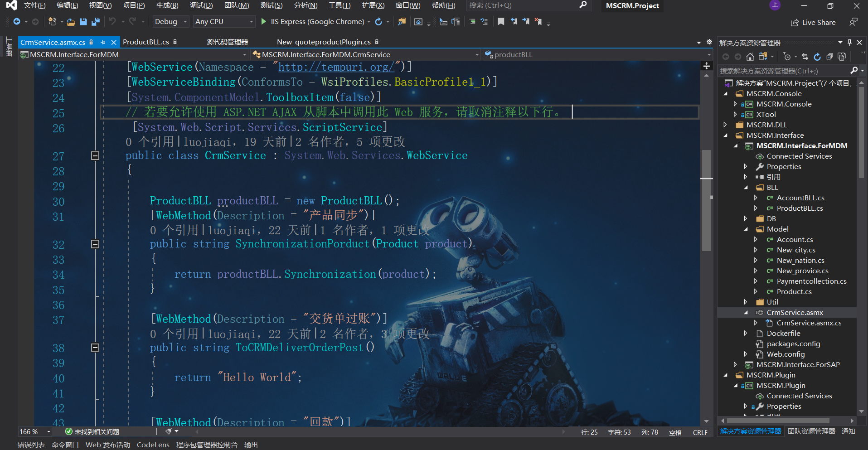The width and height of the screenshot is (868, 450).
Task: Click pending changes filter clock icon
Action: tap(787, 57)
